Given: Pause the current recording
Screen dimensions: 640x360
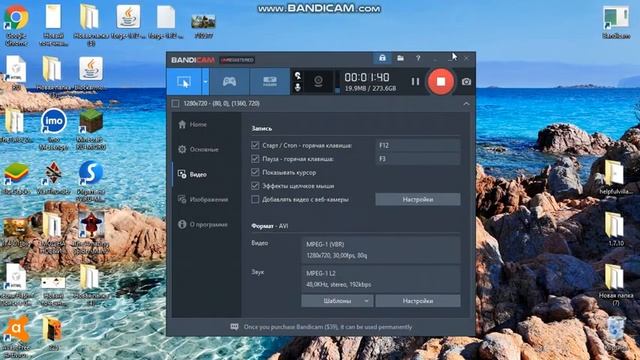Looking at the screenshot, I should coord(415,82).
